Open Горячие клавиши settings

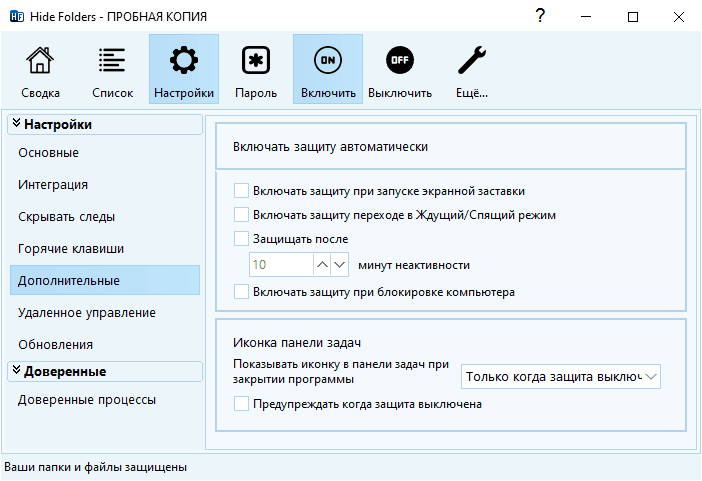click(x=105, y=249)
